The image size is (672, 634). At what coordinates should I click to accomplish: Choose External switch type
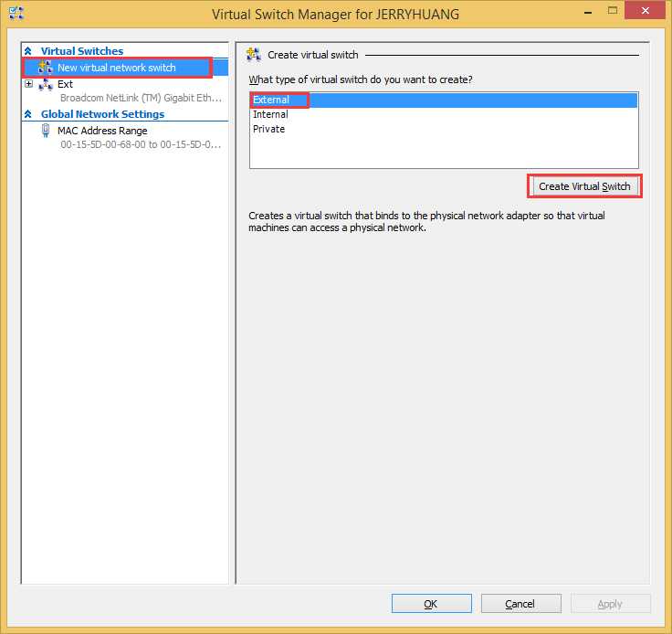click(x=444, y=100)
